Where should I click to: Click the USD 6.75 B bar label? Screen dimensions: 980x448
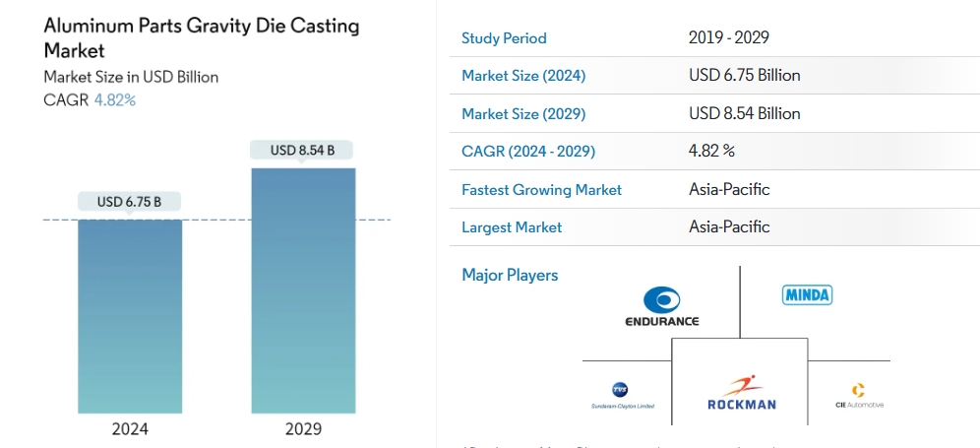[129, 202]
